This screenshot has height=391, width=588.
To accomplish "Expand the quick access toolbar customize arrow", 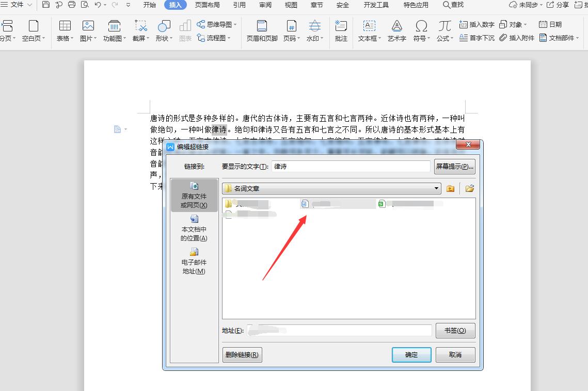I will (128, 5).
